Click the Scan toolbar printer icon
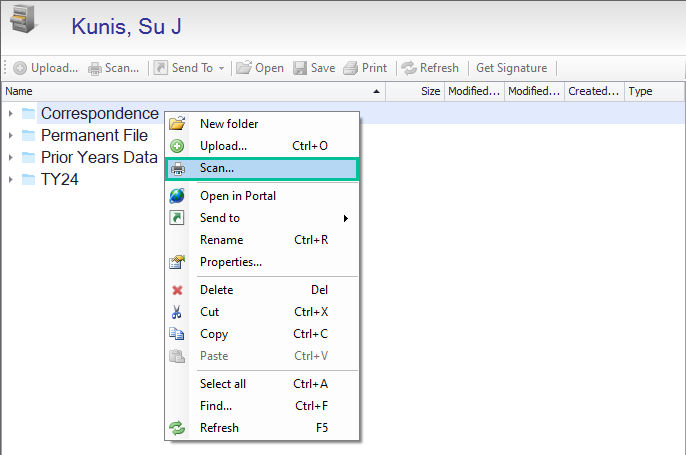Image resolution: width=686 pixels, height=455 pixels. click(95, 68)
